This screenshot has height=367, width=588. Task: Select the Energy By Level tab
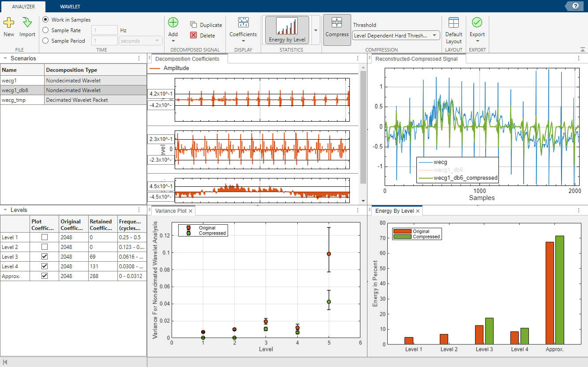tap(395, 211)
